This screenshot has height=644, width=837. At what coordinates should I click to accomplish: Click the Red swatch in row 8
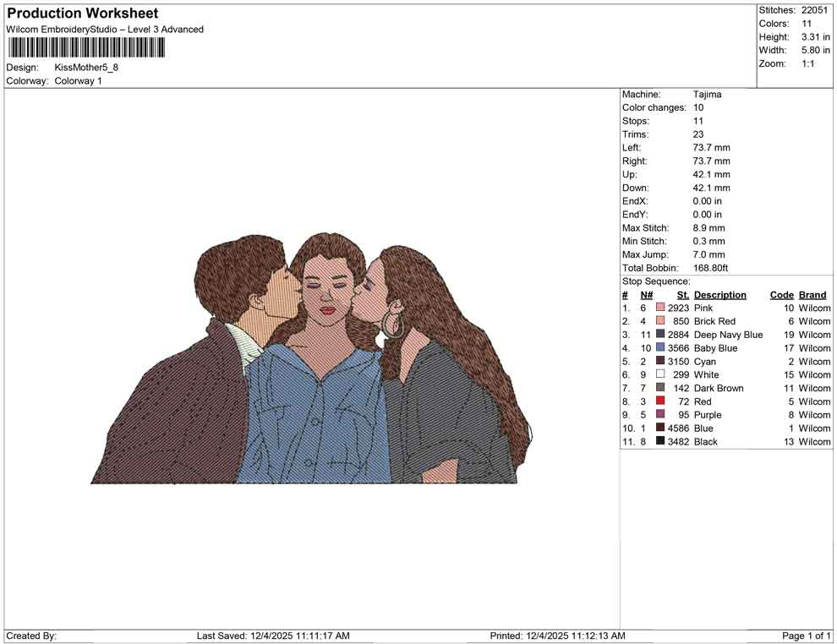(660, 401)
